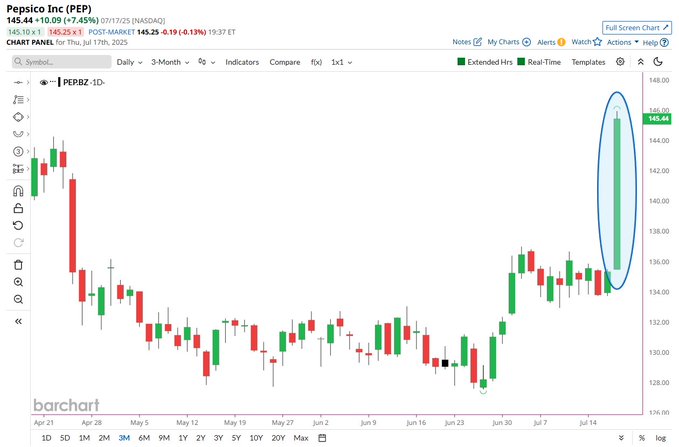
Task: Open the Actions dropdown
Action: (x=623, y=42)
